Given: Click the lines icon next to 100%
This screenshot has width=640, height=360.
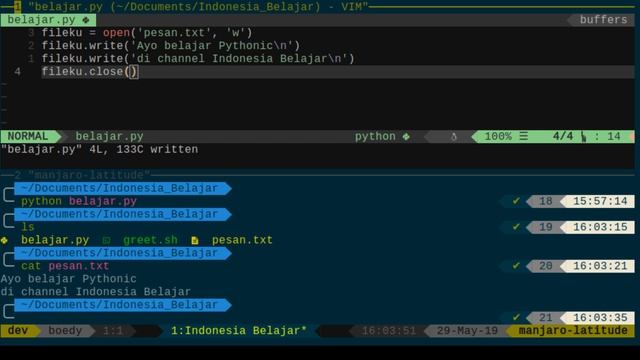Looking at the screenshot, I should coord(524,136).
